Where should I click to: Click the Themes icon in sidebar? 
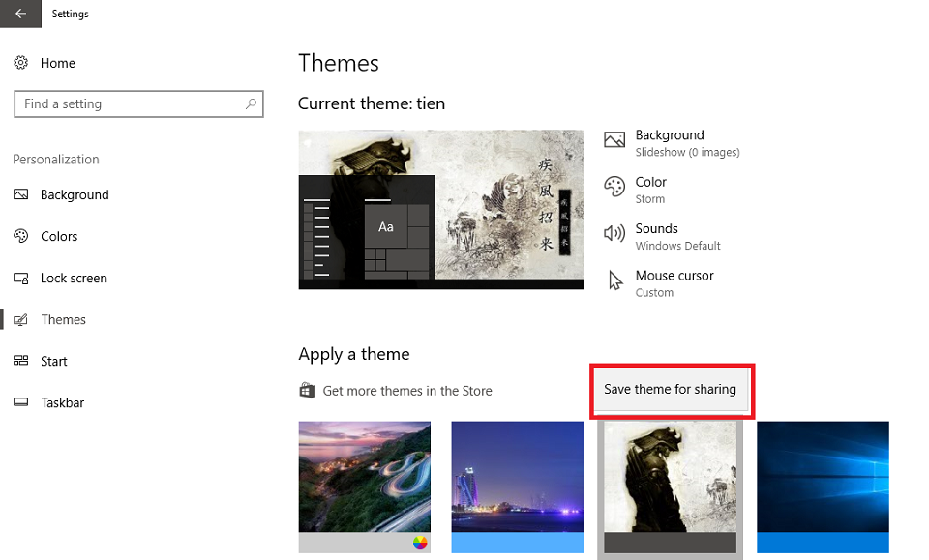(x=20, y=320)
